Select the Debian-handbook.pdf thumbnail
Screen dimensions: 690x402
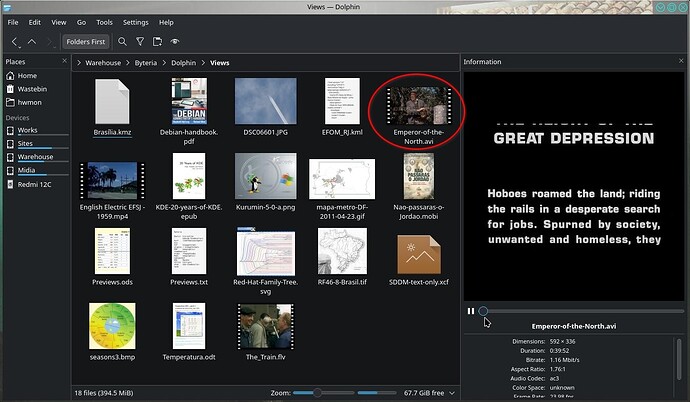[189, 101]
